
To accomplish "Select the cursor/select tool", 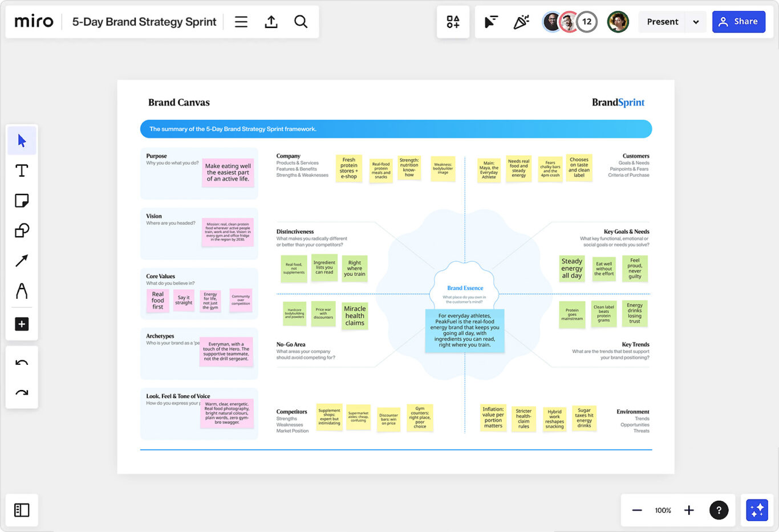I will pyautogui.click(x=22, y=141).
